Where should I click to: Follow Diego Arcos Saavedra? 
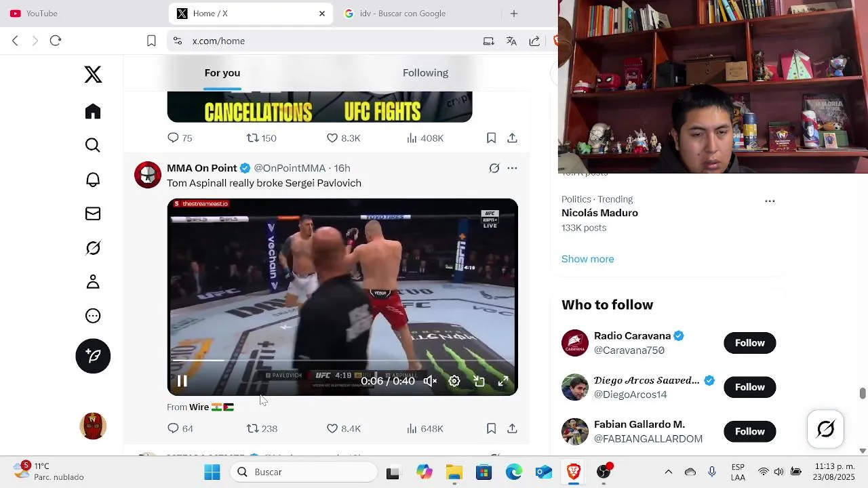coord(749,387)
